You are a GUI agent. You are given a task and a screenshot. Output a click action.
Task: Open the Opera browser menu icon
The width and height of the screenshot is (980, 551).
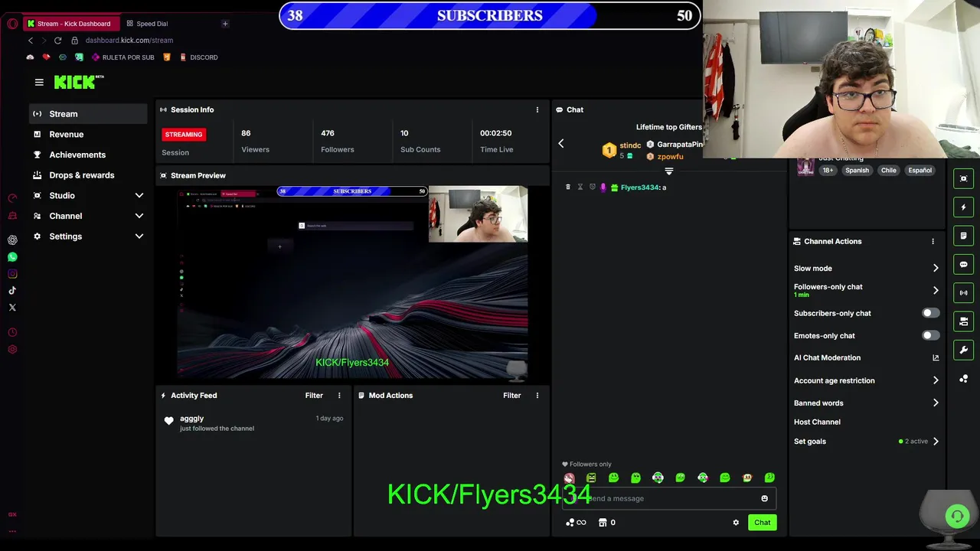pyautogui.click(x=12, y=24)
